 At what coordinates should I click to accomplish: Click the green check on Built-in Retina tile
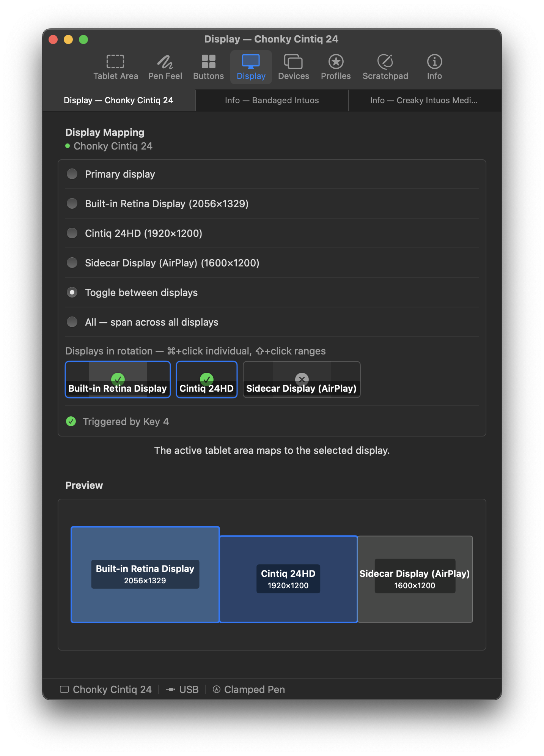(118, 379)
